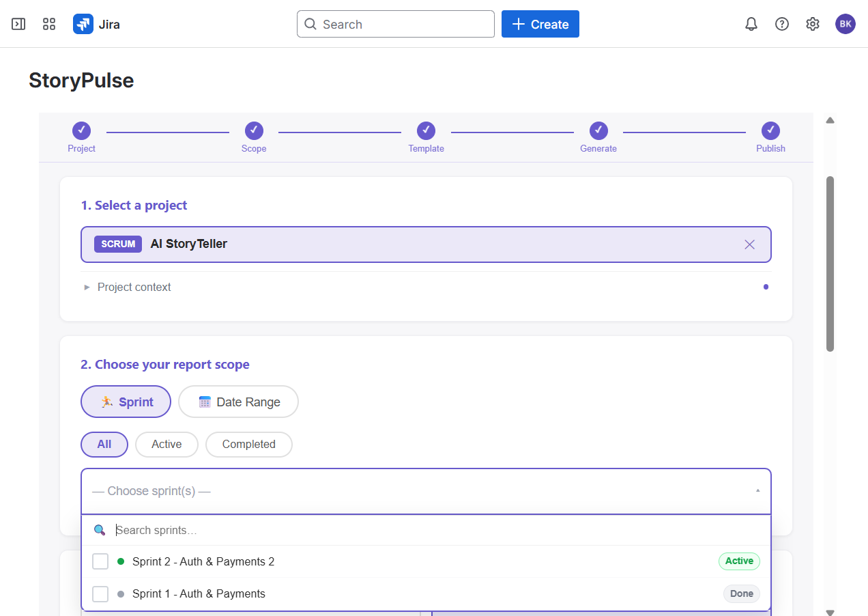Click the scrollbar down arrow
This screenshot has height=616, width=868.
click(x=830, y=612)
